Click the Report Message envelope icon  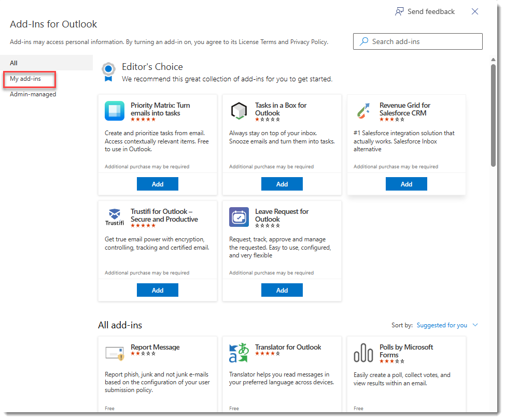pyautogui.click(x=115, y=353)
